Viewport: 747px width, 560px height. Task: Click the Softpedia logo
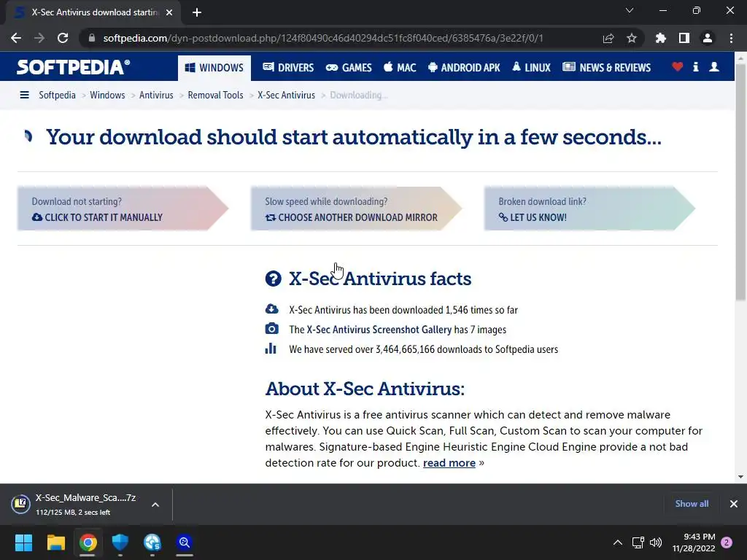pos(74,67)
